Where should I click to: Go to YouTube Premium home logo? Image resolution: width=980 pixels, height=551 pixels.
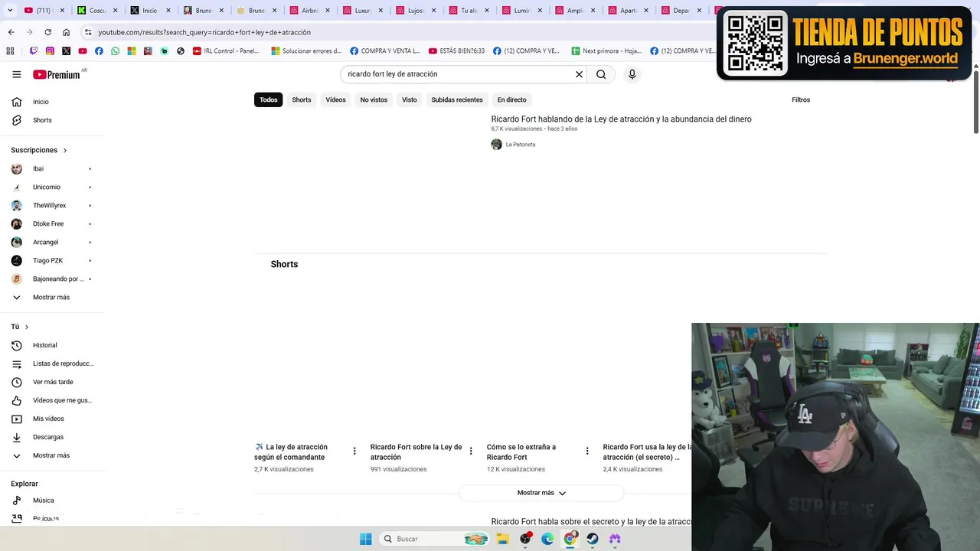[57, 74]
